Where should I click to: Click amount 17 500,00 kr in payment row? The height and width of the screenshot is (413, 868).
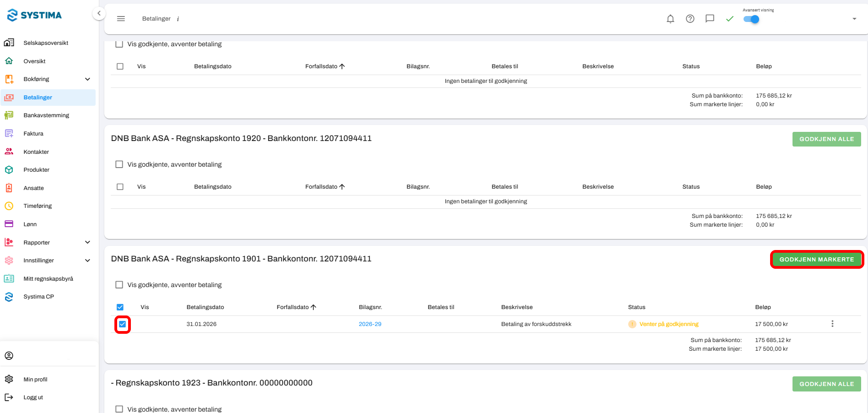pos(771,324)
